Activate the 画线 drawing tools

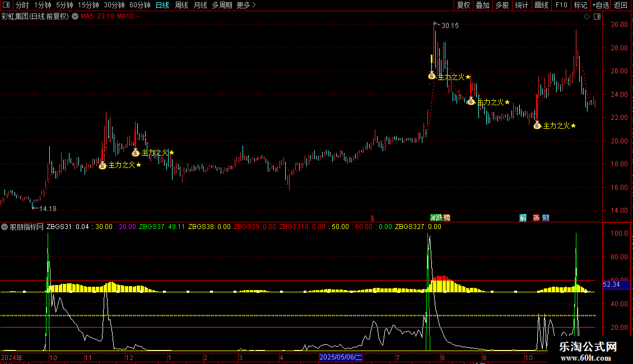pyautogui.click(x=541, y=5)
